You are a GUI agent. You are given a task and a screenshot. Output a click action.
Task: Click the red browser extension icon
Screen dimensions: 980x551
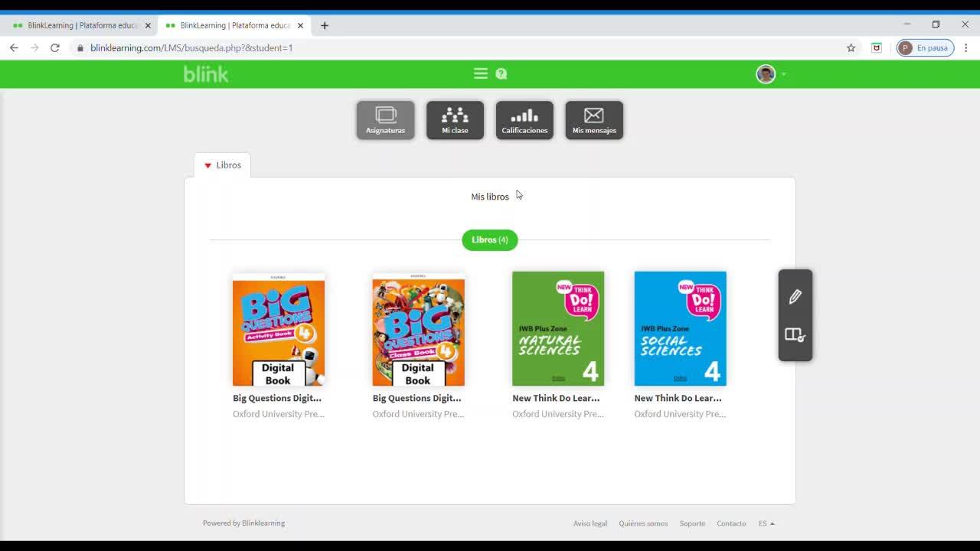877,47
